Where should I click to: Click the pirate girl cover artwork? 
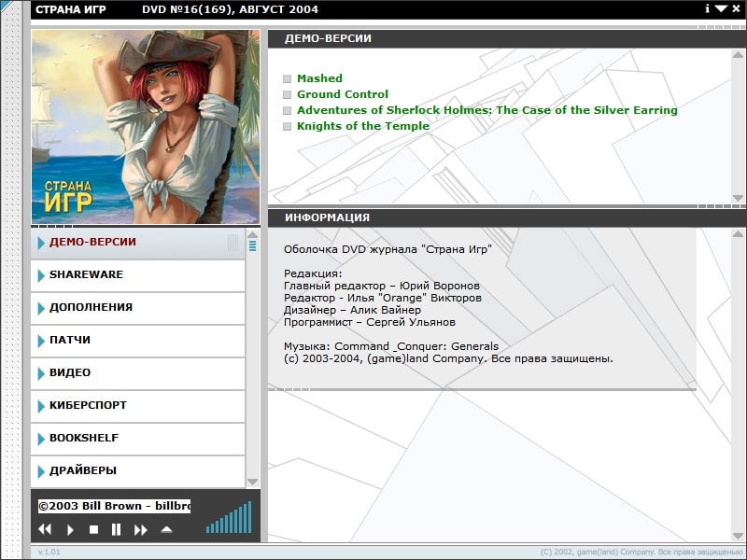(146, 127)
